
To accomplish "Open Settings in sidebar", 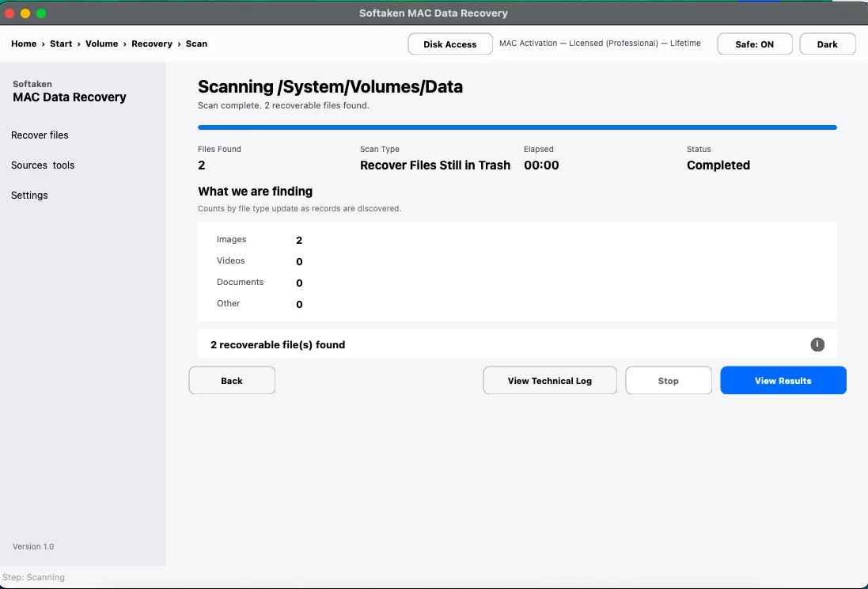I will tap(29, 195).
